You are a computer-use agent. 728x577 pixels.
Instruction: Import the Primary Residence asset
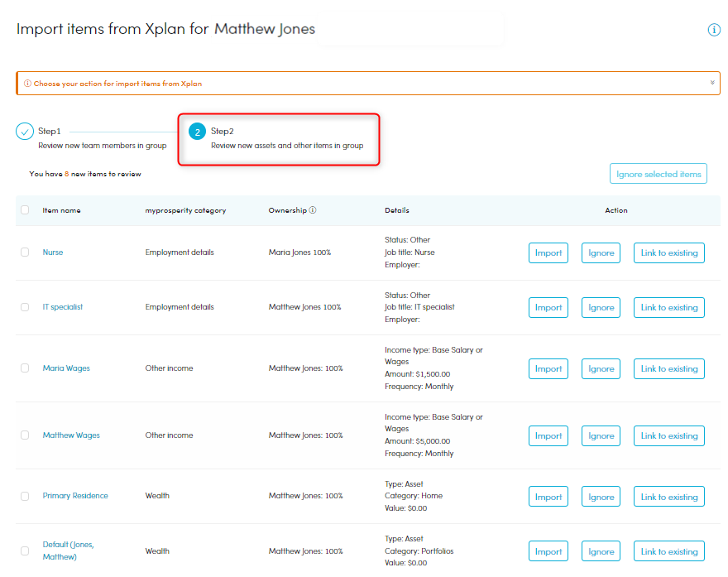[x=548, y=497]
